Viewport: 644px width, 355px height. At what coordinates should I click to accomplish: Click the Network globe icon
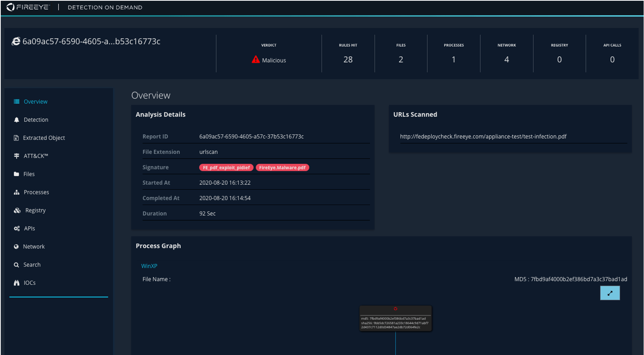point(16,247)
